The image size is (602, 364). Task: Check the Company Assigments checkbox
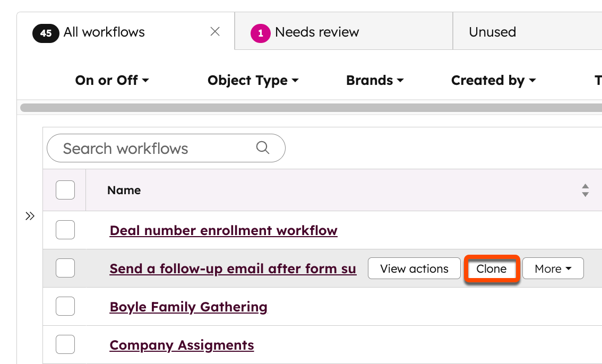(65, 344)
